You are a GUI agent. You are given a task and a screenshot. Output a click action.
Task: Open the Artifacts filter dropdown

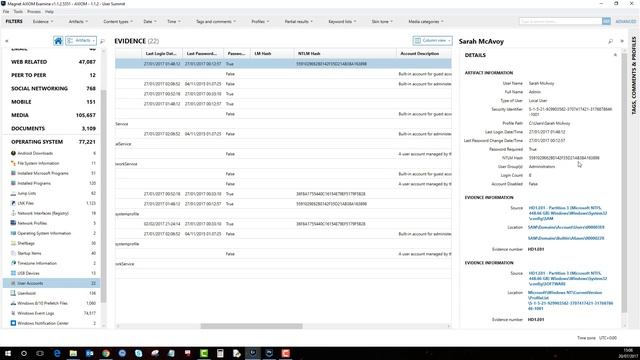point(78,22)
